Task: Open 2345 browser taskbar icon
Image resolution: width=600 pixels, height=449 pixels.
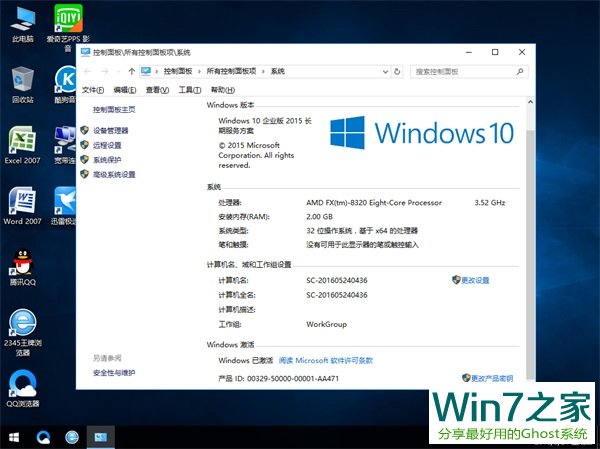Action: (72, 437)
